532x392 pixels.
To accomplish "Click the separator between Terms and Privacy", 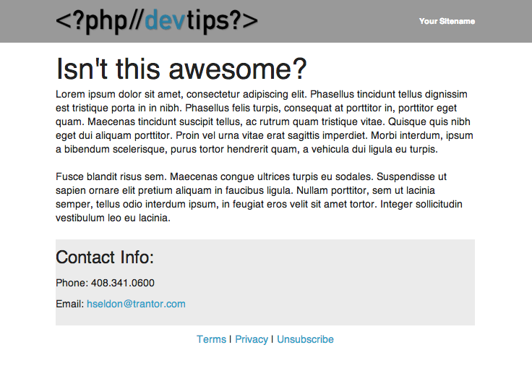I will tap(231, 339).
